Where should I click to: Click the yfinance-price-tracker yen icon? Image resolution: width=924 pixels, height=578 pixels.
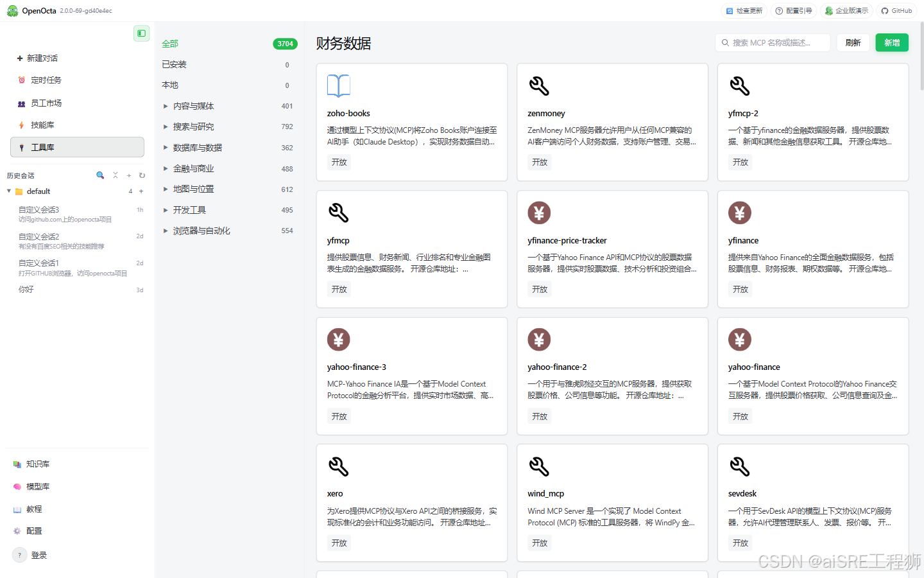tap(539, 213)
